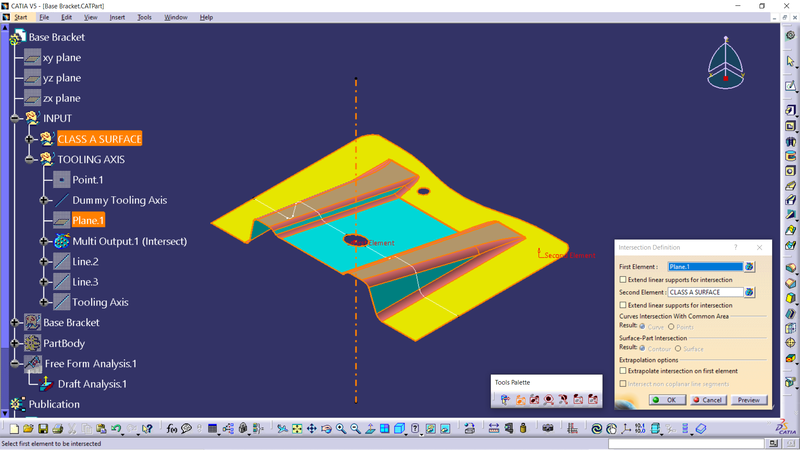This screenshot has height=450, width=800.
Task: Click Cancel in Intersection Definition dialog
Action: click(x=708, y=400)
